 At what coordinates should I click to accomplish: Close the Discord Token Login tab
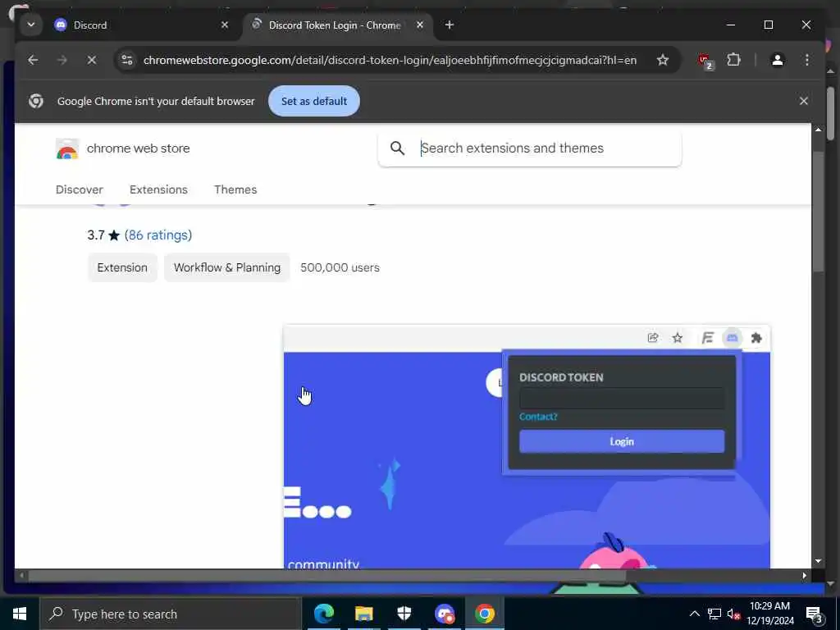[x=420, y=25]
